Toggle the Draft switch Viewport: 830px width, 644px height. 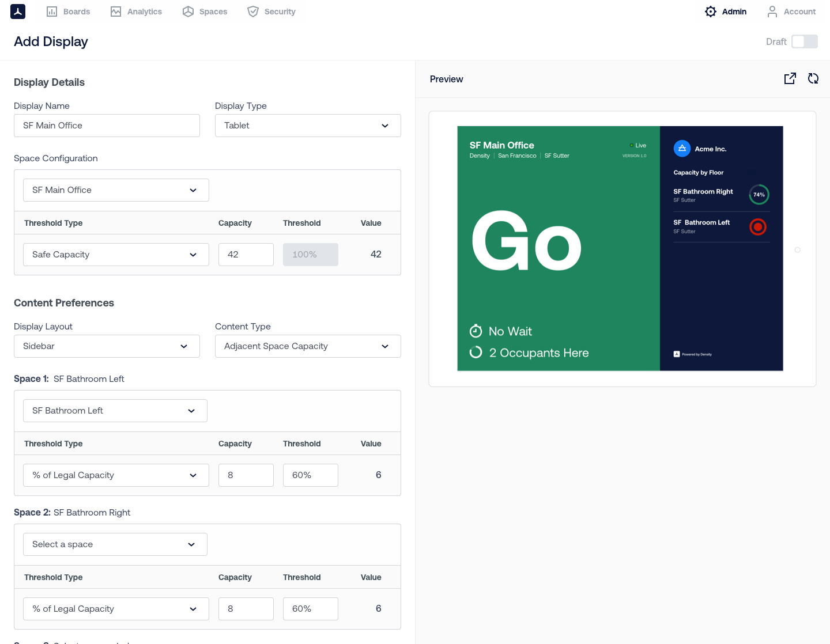(x=804, y=41)
